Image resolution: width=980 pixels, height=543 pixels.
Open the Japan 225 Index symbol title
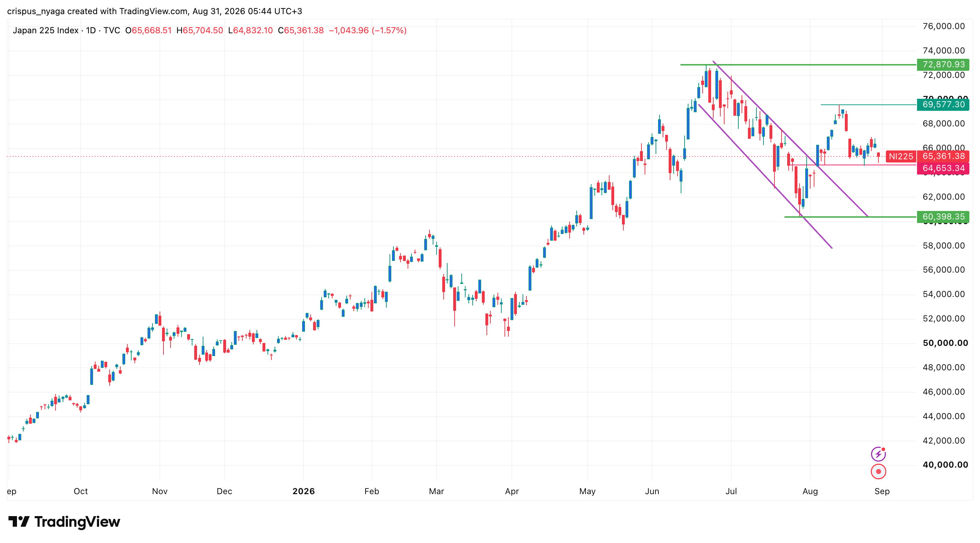tap(46, 30)
